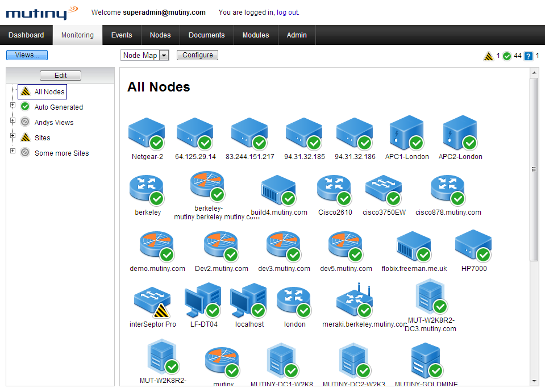Open the Nodes tab
The image size is (545, 392).
coord(160,35)
